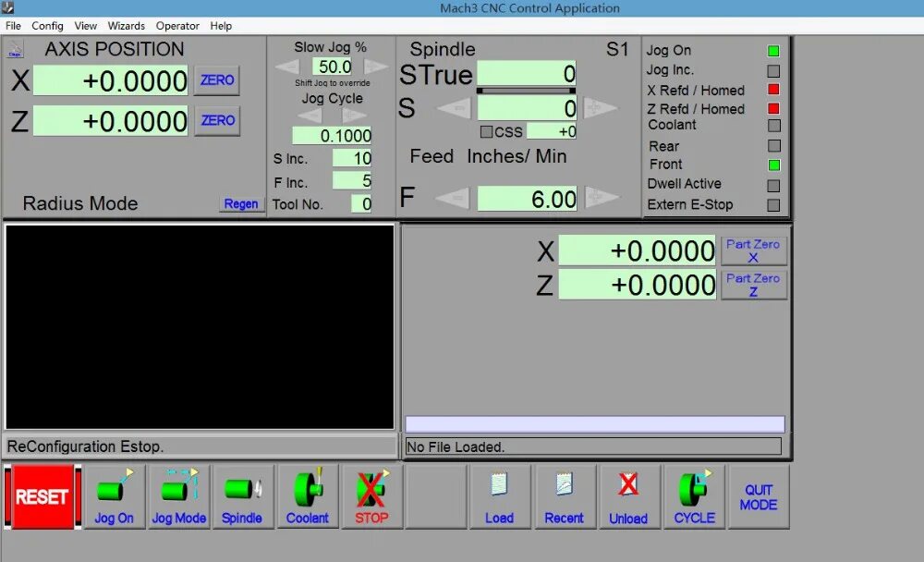The height and width of the screenshot is (562, 924).
Task: Toggle the Front tool post indicator
Action: 774,165
